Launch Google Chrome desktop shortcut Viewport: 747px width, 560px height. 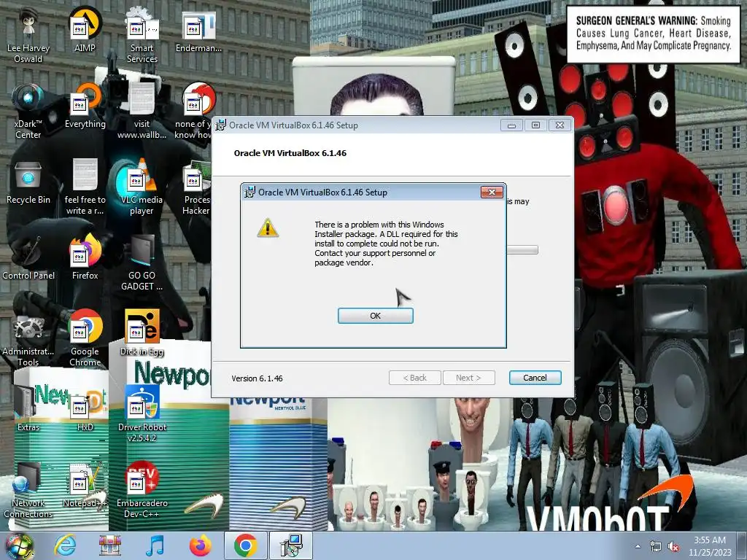coord(85,338)
